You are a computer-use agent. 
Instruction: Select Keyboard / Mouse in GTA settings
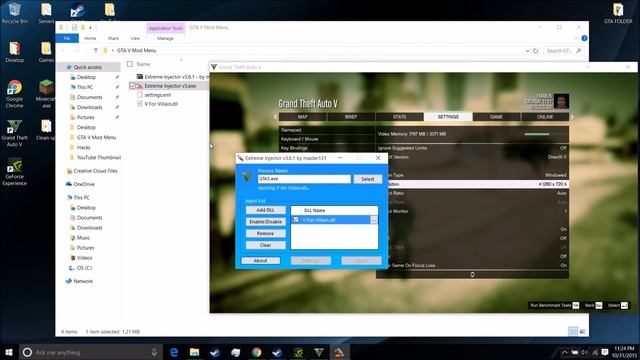point(327,139)
